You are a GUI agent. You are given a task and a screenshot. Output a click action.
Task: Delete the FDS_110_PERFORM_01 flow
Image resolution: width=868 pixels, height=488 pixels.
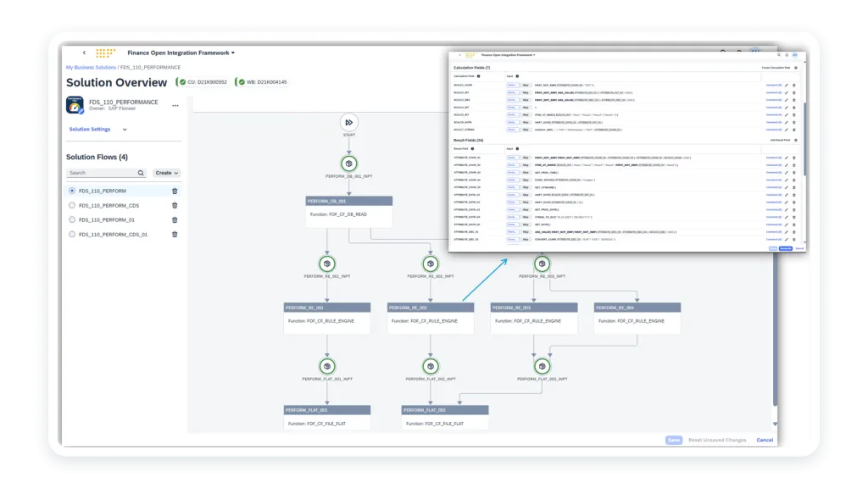click(x=175, y=219)
